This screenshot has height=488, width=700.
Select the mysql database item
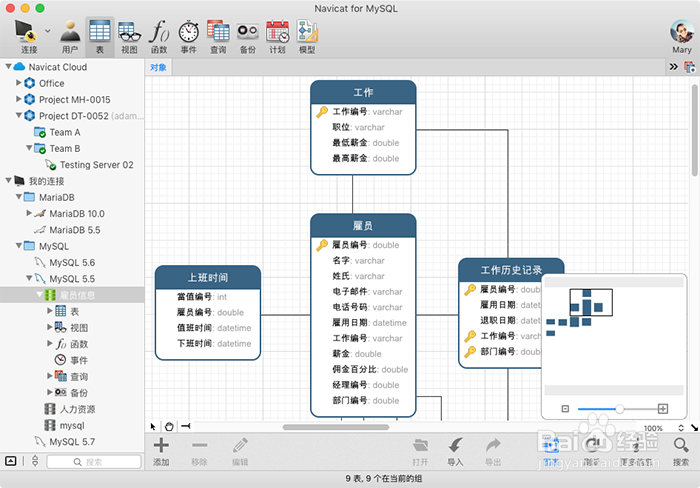click(x=72, y=425)
